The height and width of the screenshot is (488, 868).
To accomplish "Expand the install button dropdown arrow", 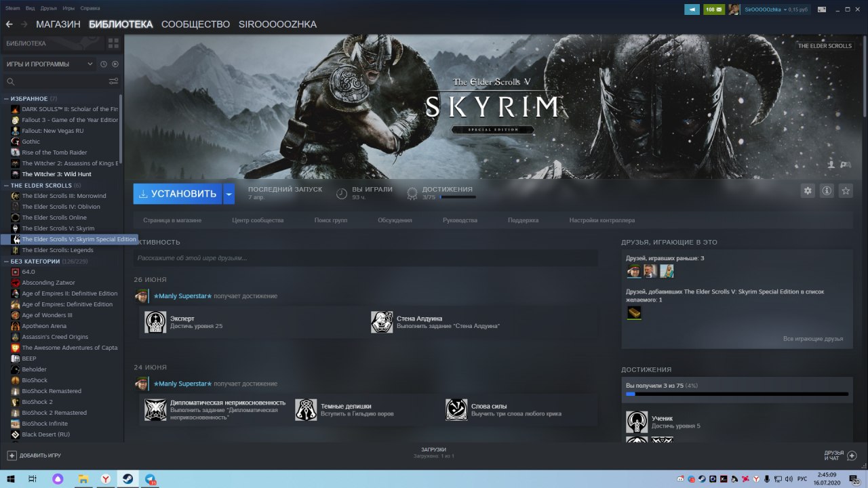I will pyautogui.click(x=229, y=194).
